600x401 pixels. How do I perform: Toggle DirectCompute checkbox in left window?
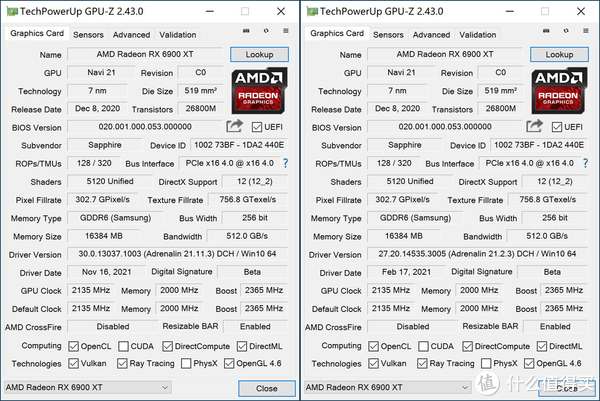167,346
